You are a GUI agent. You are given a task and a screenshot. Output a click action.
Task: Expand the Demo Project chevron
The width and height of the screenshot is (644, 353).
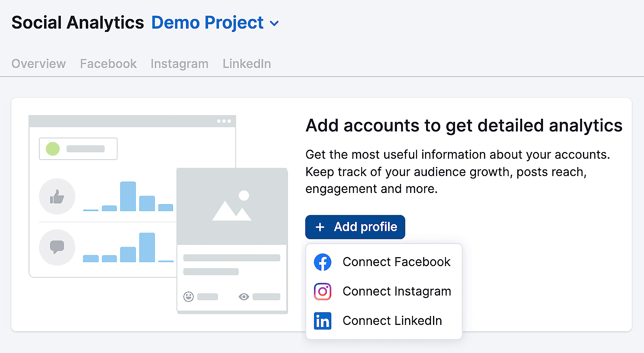pyautogui.click(x=274, y=24)
